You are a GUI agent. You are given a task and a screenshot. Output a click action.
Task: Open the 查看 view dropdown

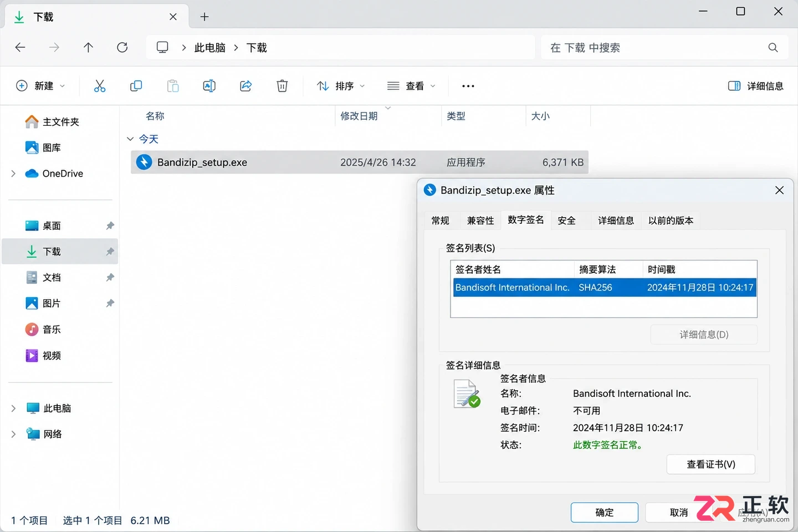click(411, 86)
